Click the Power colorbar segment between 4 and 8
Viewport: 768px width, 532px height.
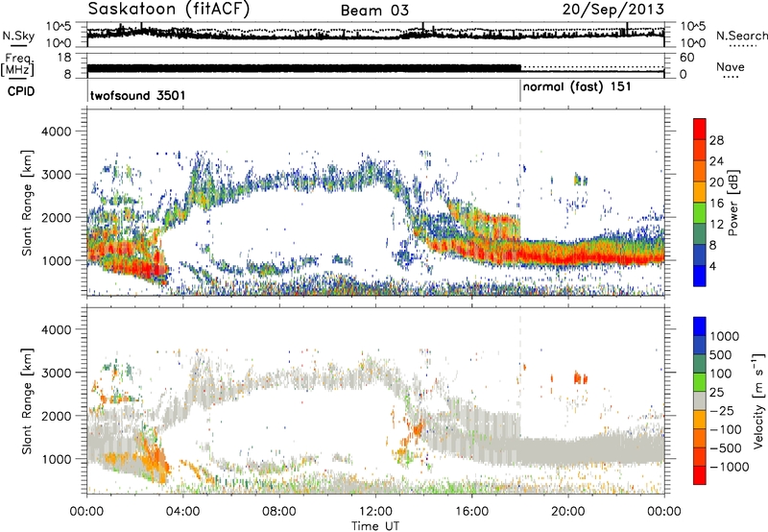pyautogui.click(x=700, y=254)
